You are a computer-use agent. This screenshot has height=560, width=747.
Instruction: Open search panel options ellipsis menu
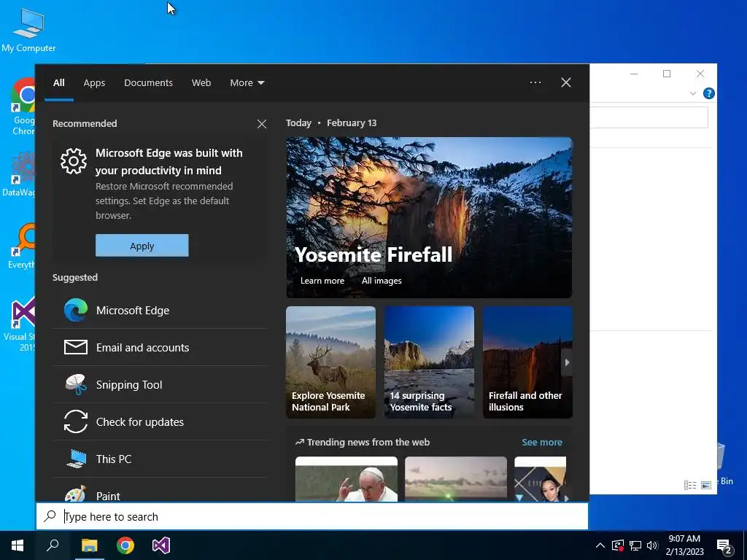[535, 82]
